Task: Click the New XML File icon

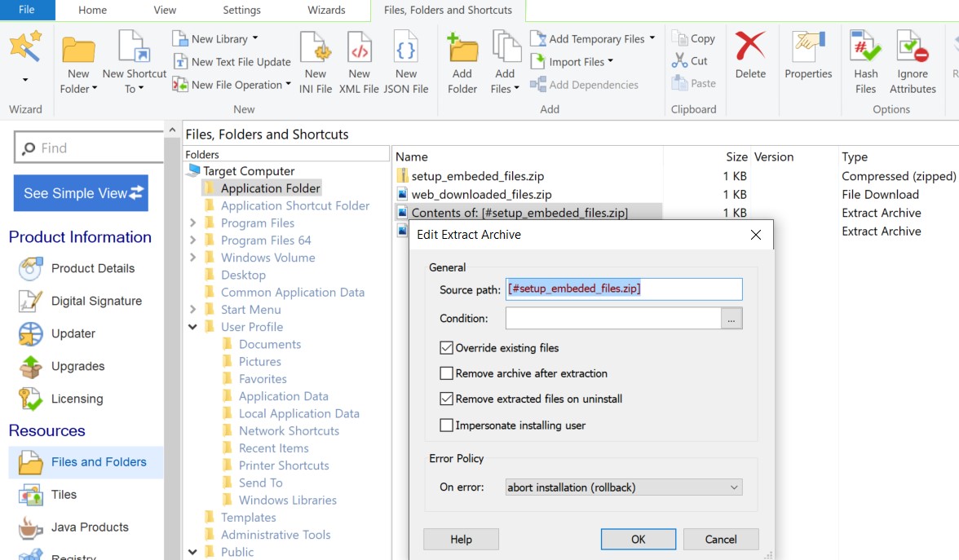Action: [x=359, y=51]
